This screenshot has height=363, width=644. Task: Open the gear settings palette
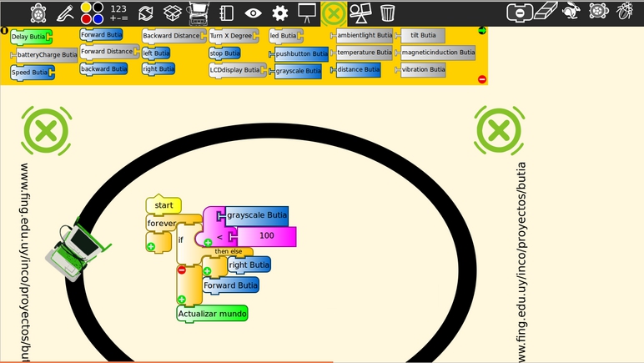coord(280,13)
